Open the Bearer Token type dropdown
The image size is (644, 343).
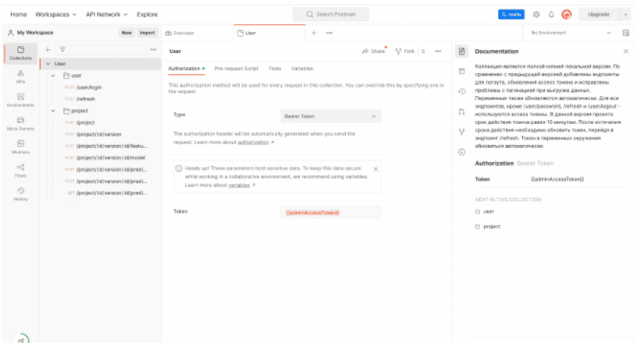pos(331,116)
